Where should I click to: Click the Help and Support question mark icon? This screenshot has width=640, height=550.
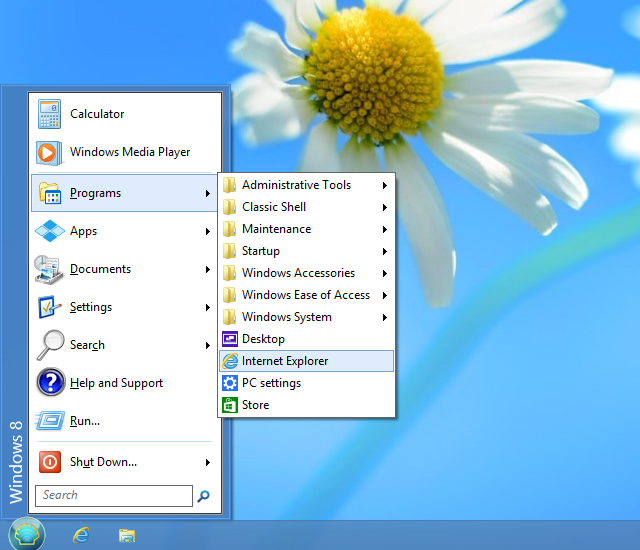[50, 383]
